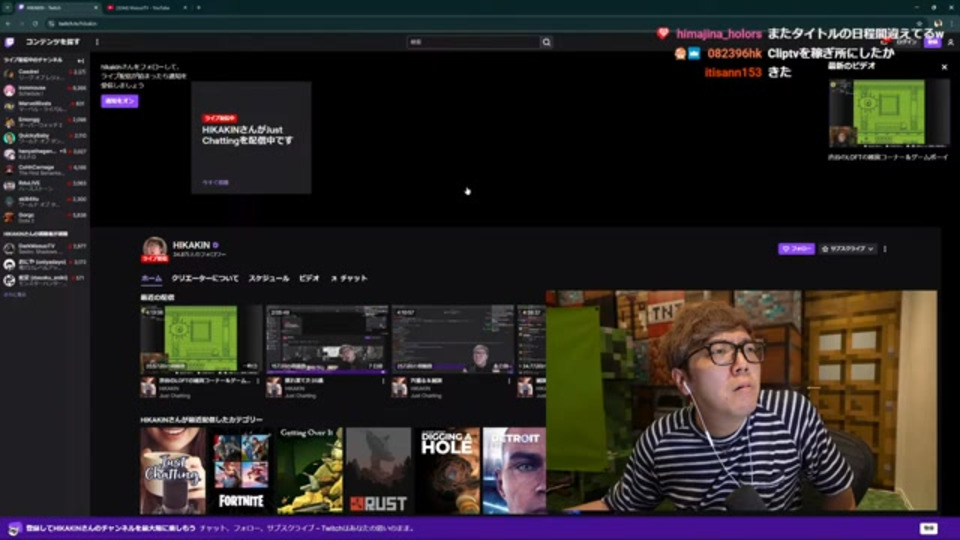Click the purple sign-up button in top nav
960x540 pixels.
[x=932, y=42]
